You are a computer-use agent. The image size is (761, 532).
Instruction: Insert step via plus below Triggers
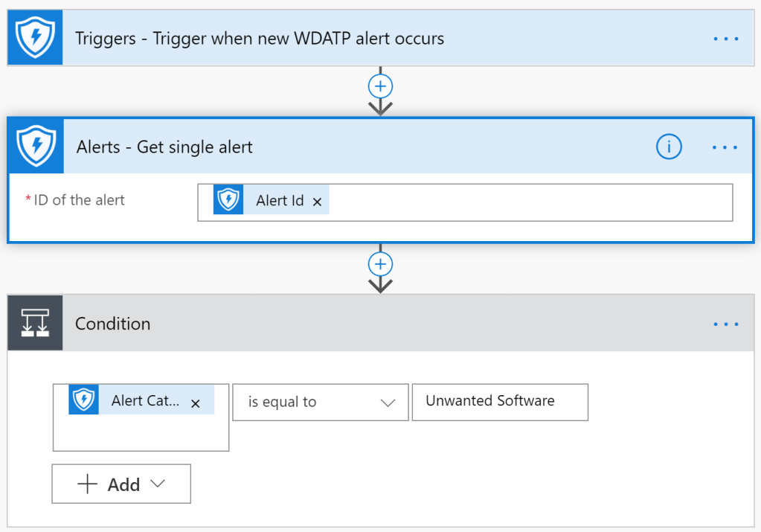[380, 86]
